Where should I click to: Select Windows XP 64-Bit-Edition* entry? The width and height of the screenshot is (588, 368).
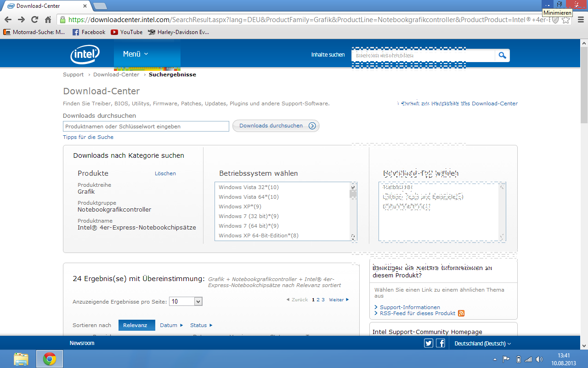click(x=259, y=236)
